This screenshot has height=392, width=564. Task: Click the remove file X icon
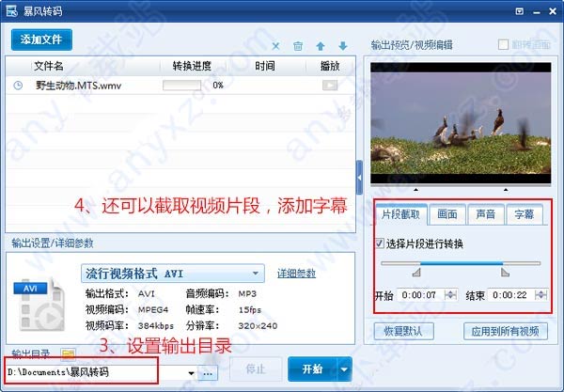click(275, 46)
